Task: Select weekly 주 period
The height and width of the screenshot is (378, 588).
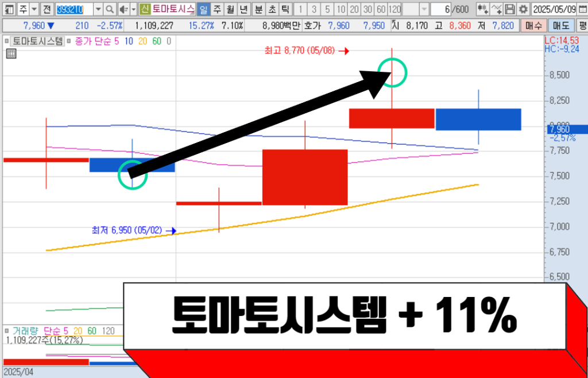Action: point(216,9)
